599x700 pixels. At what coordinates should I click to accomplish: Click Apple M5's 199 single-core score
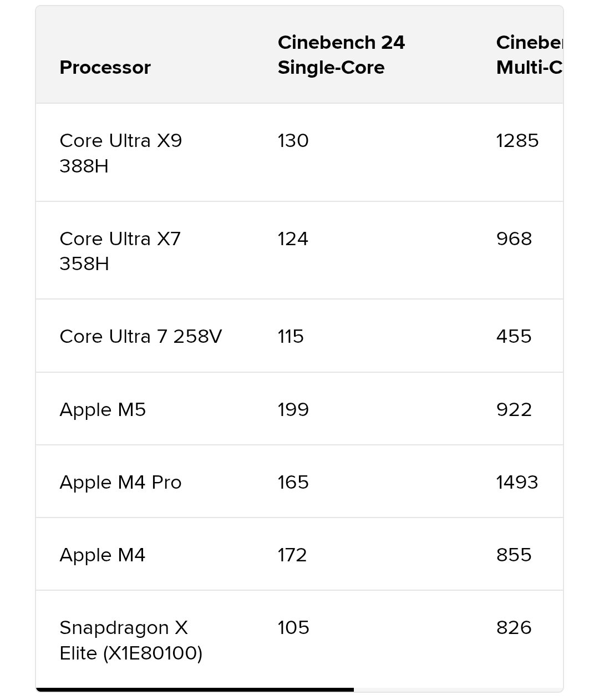(x=293, y=410)
